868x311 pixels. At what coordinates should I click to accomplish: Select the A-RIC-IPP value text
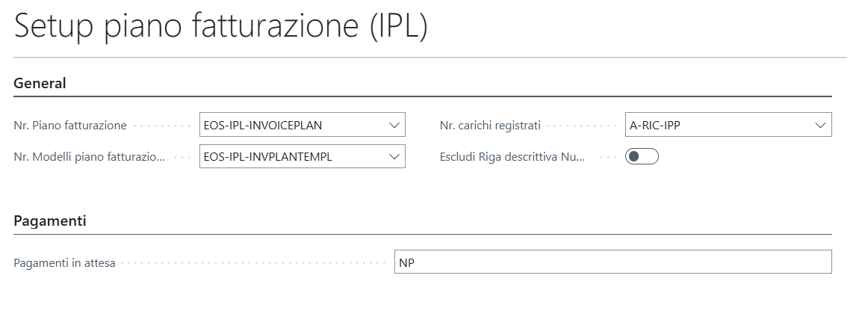tap(655, 126)
